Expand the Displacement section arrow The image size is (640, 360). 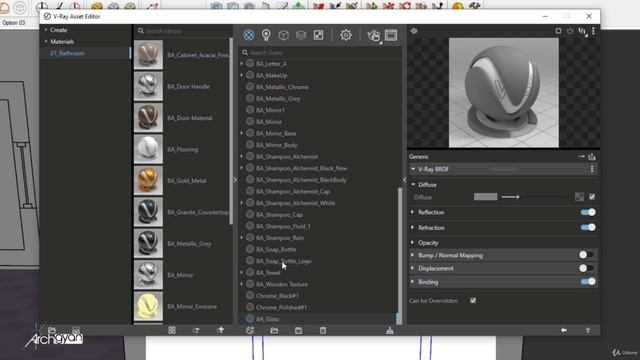pos(413,268)
